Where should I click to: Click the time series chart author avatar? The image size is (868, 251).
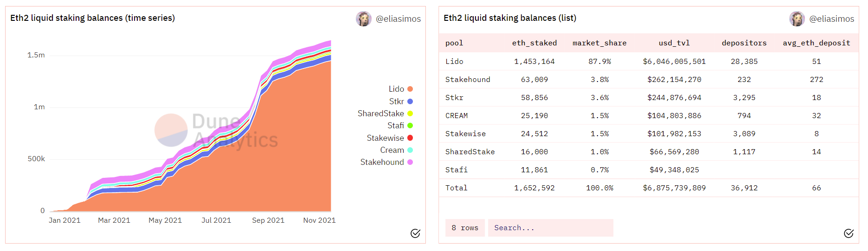coord(364,19)
